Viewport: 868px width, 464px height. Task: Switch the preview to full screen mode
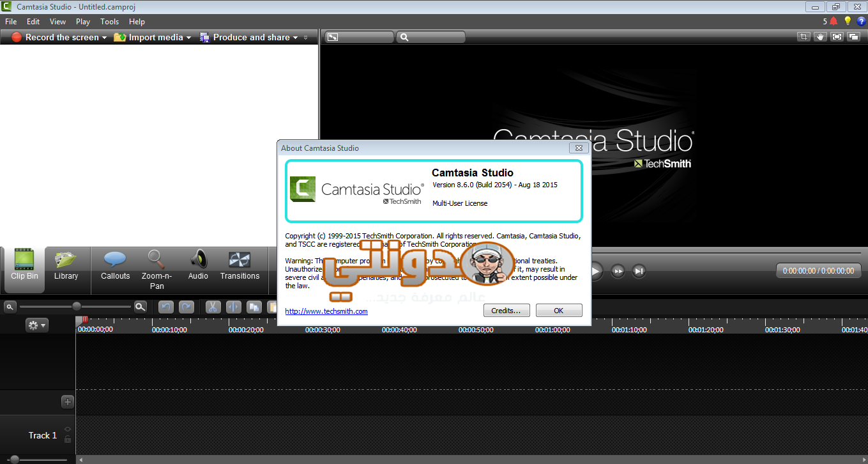[x=837, y=37]
